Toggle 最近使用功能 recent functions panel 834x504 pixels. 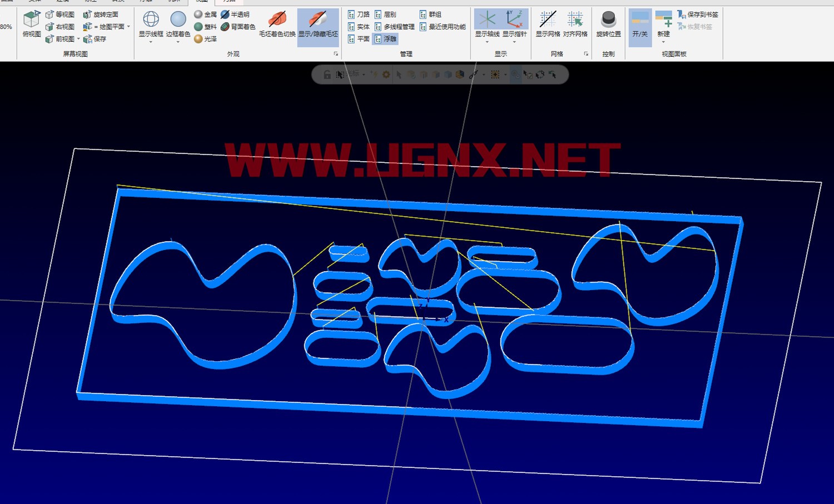(443, 27)
